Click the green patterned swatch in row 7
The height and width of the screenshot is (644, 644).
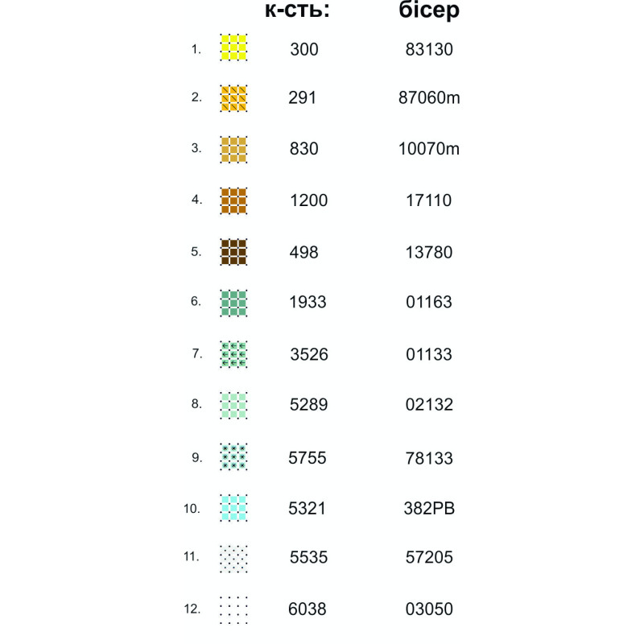pyautogui.click(x=233, y=354)
